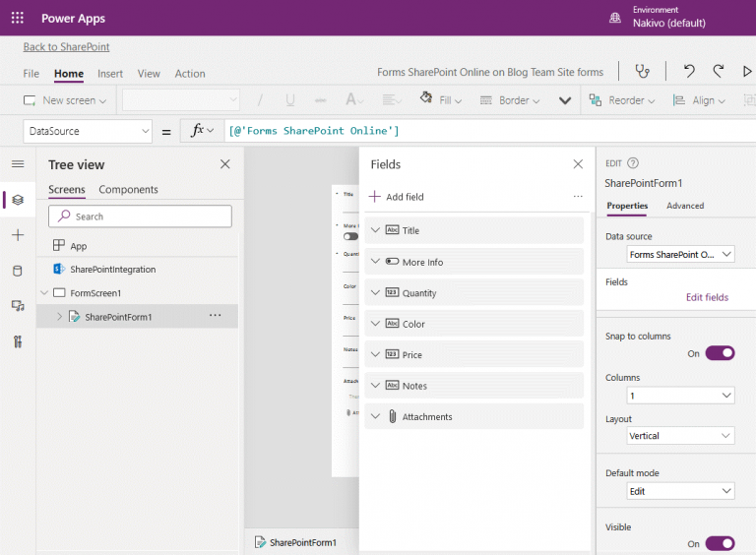Switch to the Components tab
This screenshot has height=555, width=756.
click(x=128, y=189)
